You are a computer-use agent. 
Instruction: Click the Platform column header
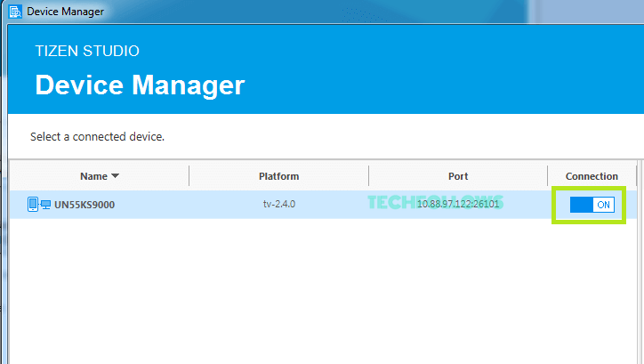point(279,176)
